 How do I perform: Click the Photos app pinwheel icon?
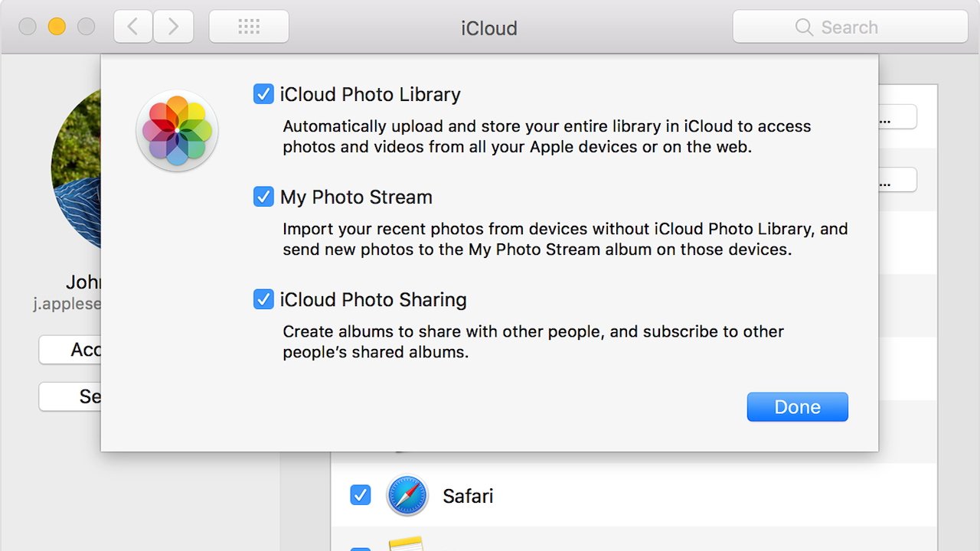[x=177, y=131]
